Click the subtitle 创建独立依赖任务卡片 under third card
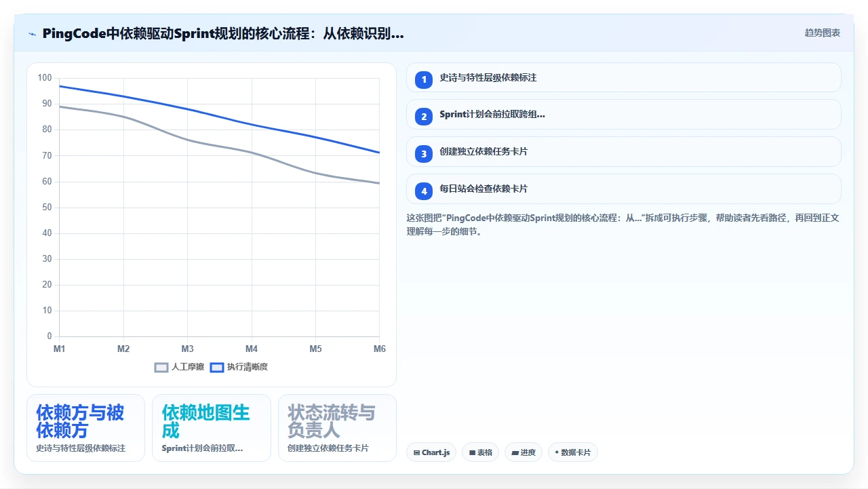The image size is (868, 489). (328, 448)
